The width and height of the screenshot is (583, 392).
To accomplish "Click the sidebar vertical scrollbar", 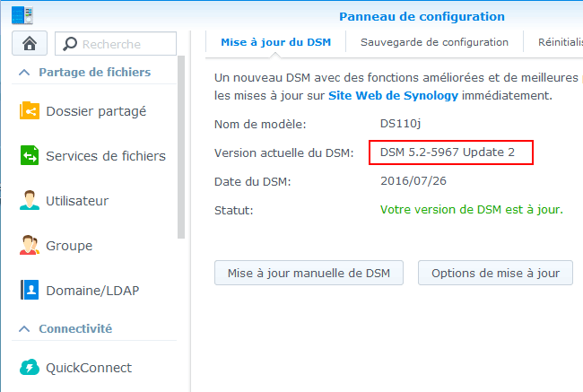I will [x=182, y=152].
